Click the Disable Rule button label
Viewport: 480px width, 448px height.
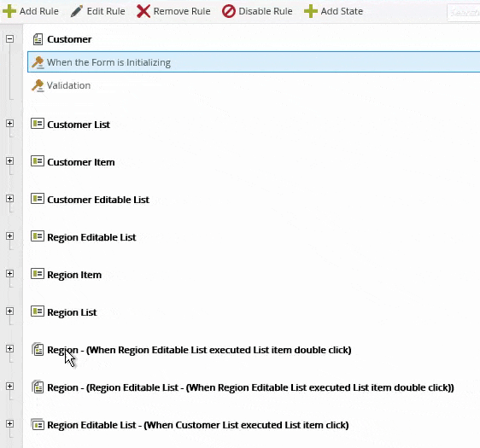click(x=266, y=11)
